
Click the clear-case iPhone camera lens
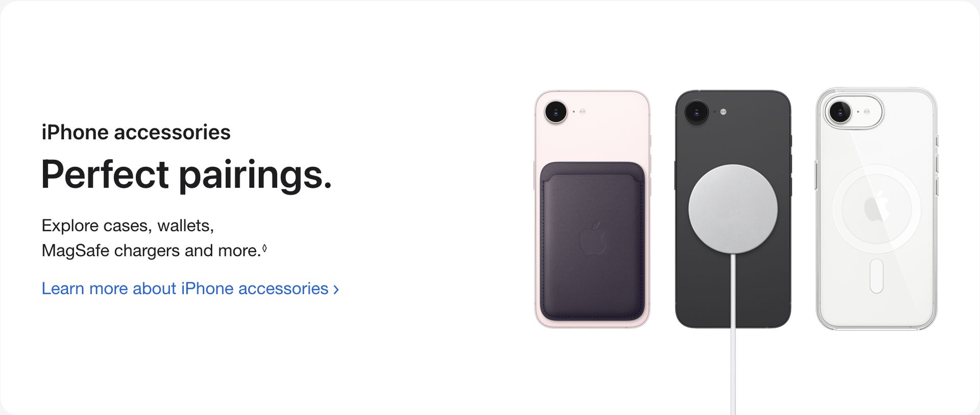pos(840,111)
